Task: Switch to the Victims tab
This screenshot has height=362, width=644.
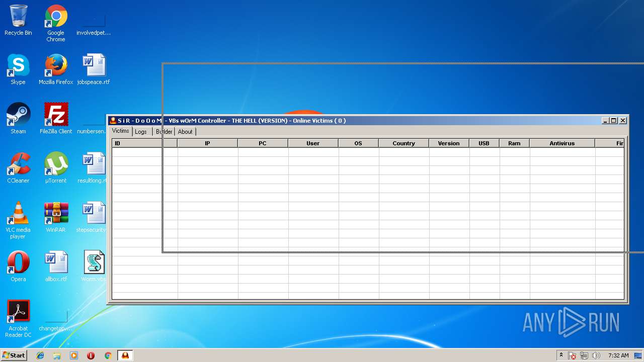Action: click(120, 131)
